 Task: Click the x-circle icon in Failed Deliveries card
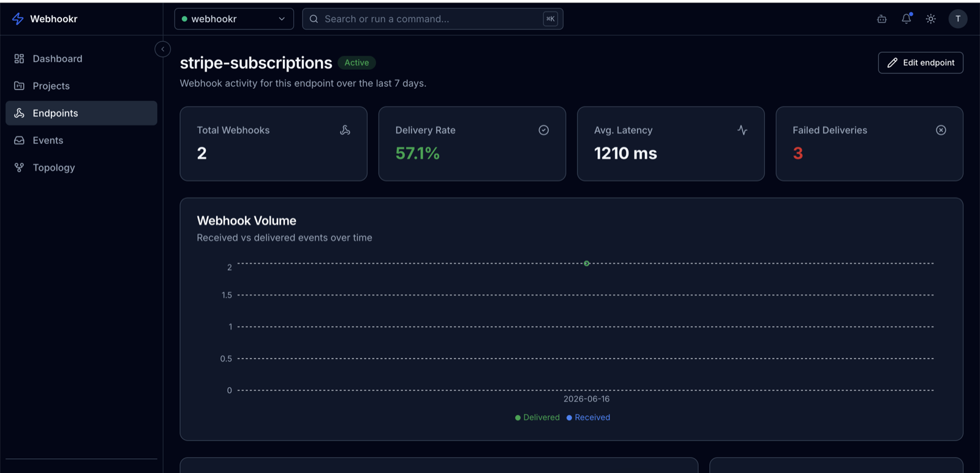point(941,130)
